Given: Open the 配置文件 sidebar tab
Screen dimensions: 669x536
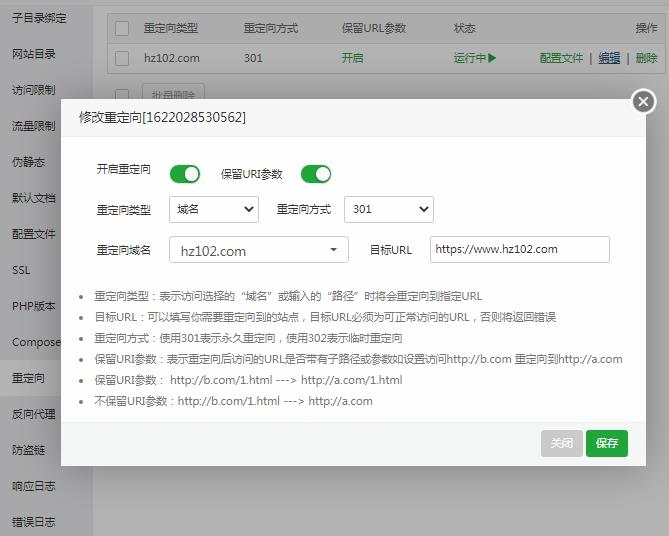Looking at the screenshot, I should tap(34, 234).
